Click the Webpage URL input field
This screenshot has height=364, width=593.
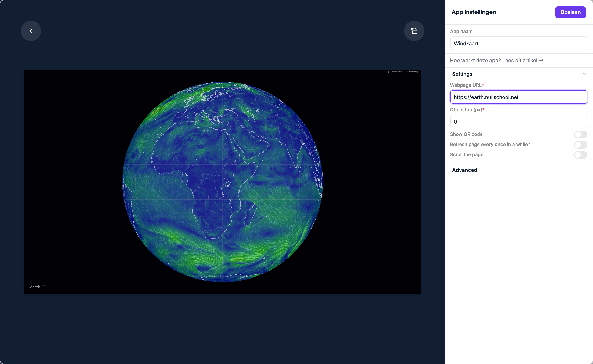[x=519, y=97]
